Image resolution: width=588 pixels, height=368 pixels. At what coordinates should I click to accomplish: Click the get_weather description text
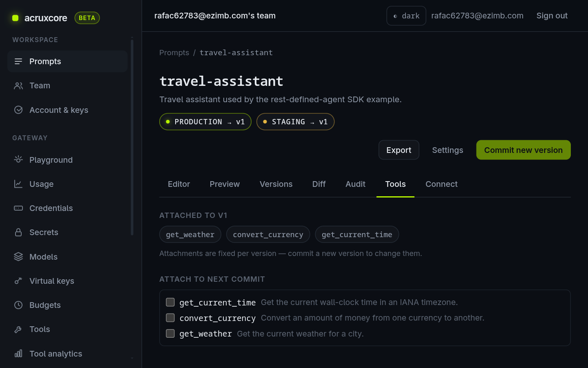(300, 334)
